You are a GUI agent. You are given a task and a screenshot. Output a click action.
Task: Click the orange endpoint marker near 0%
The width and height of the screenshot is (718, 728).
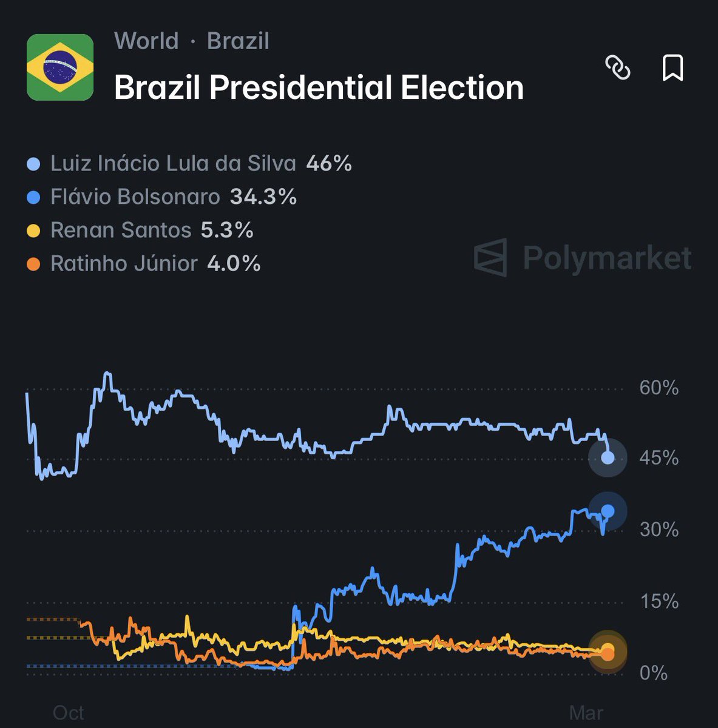[608, 653]
